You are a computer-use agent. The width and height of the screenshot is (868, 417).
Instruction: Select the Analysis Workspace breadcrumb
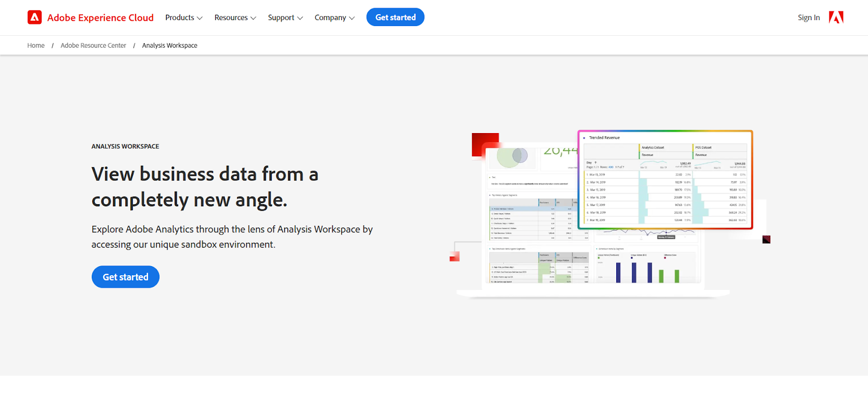[x=170, y=46]
